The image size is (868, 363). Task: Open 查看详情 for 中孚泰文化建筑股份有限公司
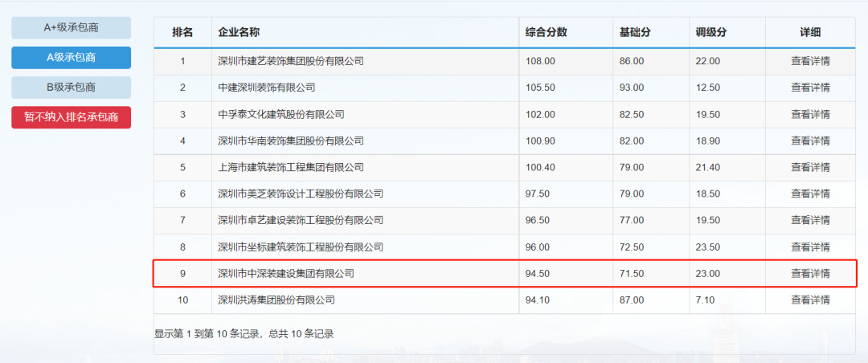tap(810, 114)
